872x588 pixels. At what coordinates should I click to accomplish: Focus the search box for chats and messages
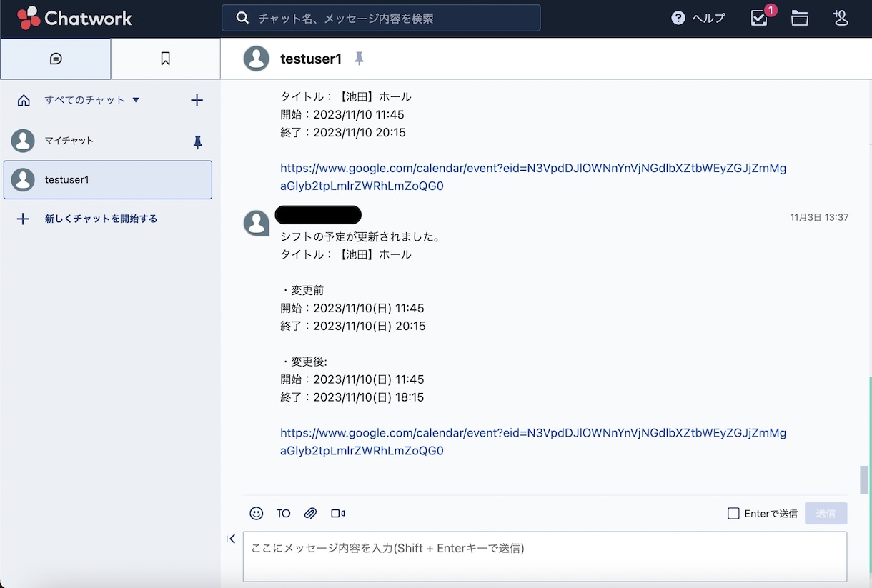click(x=381, y=18)
